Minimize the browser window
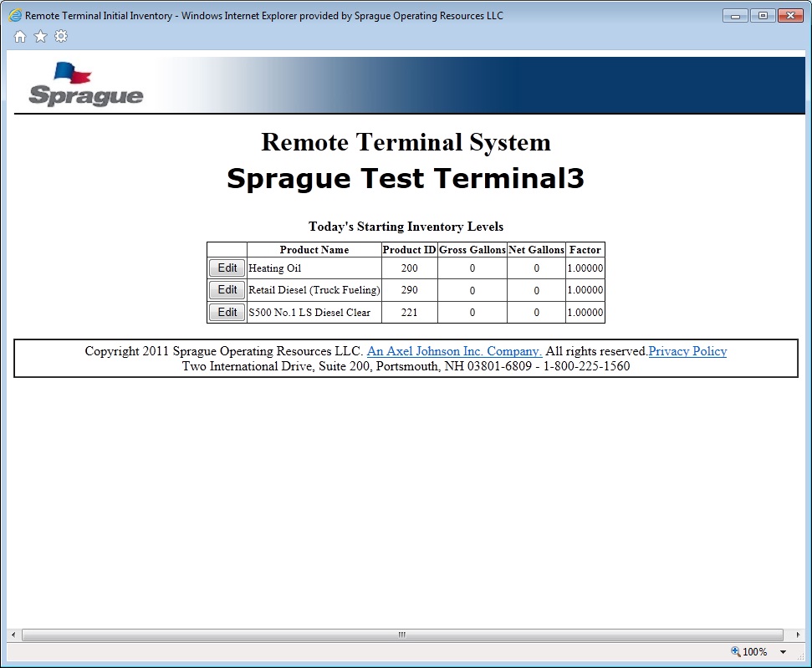 click(x=735, y=16)
